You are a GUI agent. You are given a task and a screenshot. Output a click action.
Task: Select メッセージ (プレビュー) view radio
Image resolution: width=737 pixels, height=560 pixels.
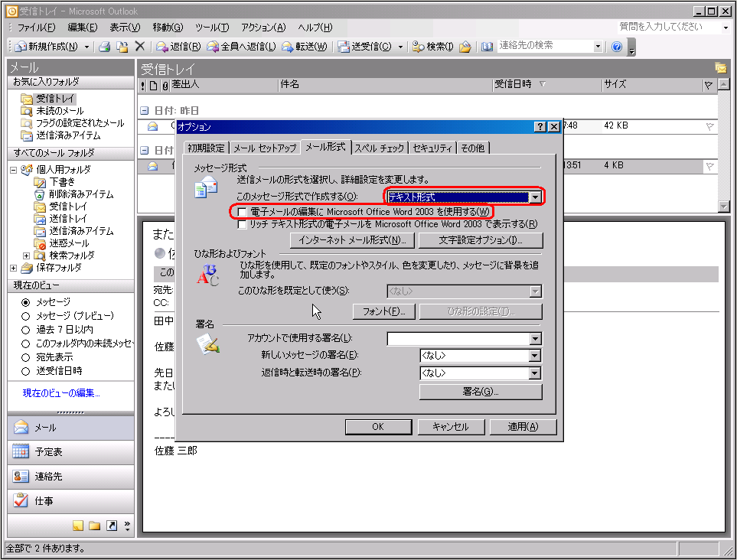pos(25,316)
